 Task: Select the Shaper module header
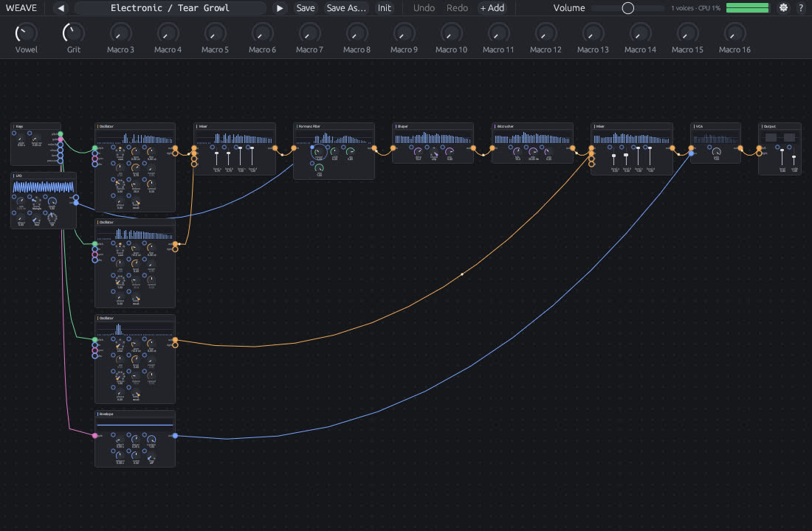(x=433, y=126)
